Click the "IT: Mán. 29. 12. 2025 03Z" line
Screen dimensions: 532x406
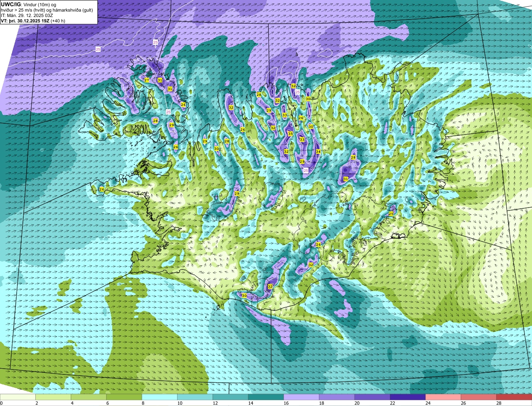pyautogui.click(x=27, y=15)
